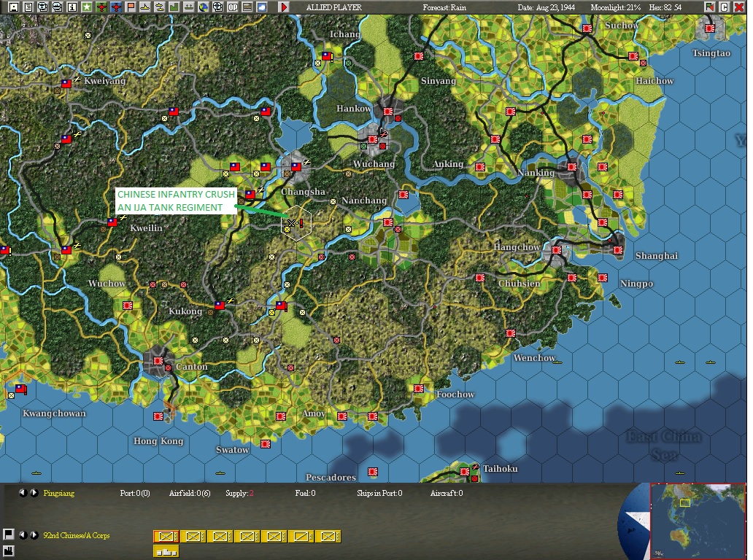Select the red-highlighted first infantry unit counter
Screen dimensions: 753x560
(166, 536)
